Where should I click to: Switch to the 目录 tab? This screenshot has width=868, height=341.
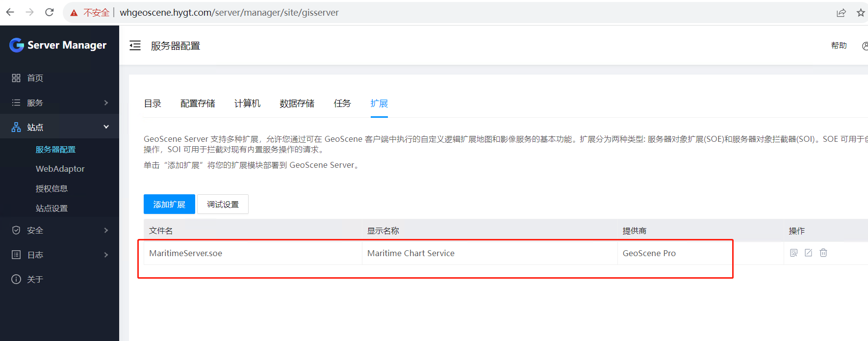click(153, 104)
